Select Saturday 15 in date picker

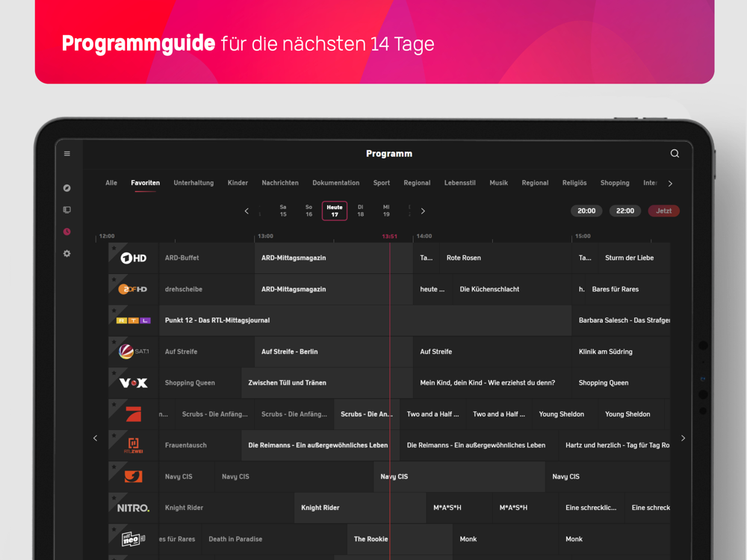coord(283,211)
